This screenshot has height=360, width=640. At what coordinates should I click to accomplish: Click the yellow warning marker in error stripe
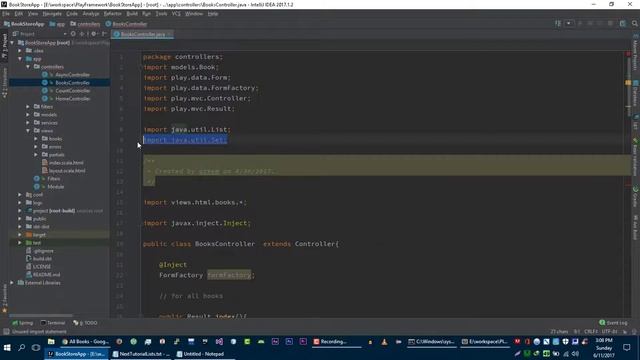click(x=628, y=83)
